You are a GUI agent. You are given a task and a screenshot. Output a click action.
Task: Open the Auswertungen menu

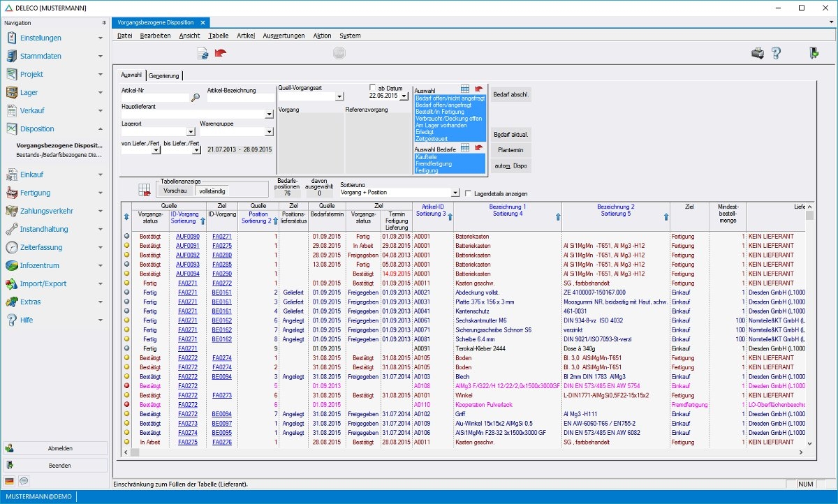click(x=284, y=36)
